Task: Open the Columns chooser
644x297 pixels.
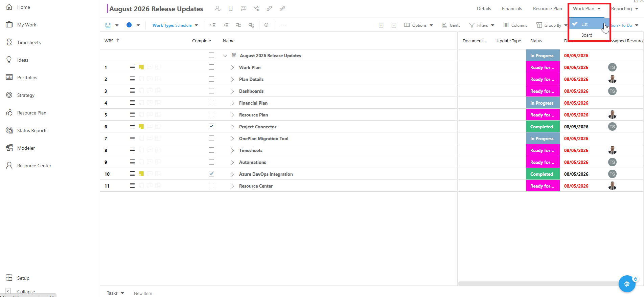Action: point(515,25)
